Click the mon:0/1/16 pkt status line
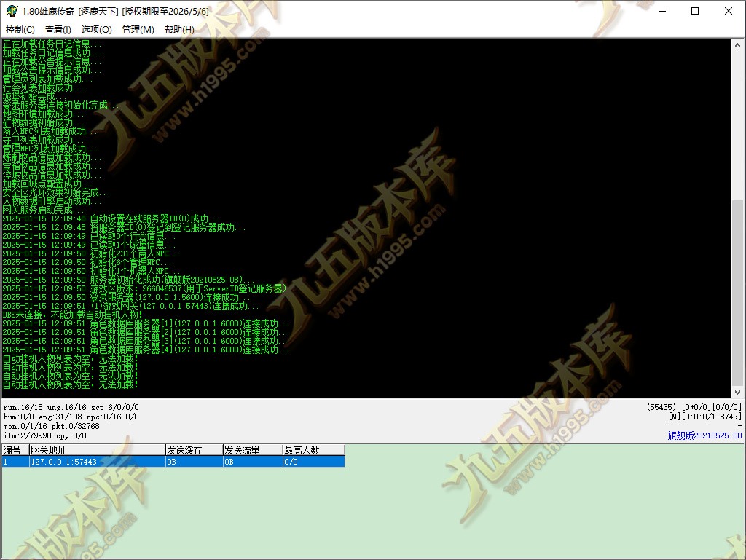Image resolution: width=746 pixels, height=560 pixels. coord(52,427)
